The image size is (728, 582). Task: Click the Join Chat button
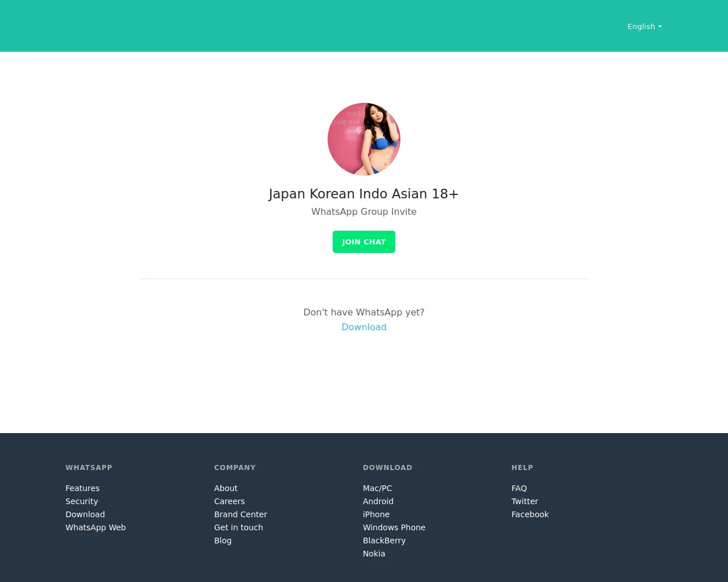[364, 242]
